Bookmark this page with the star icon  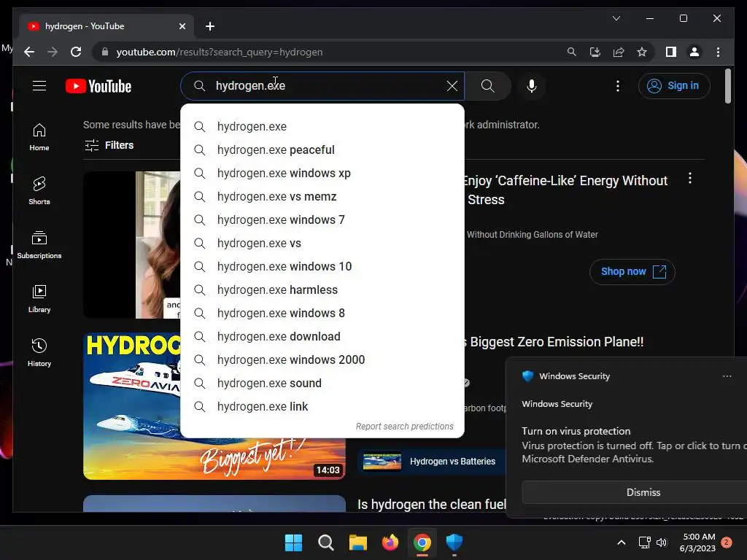coord(642,52)
